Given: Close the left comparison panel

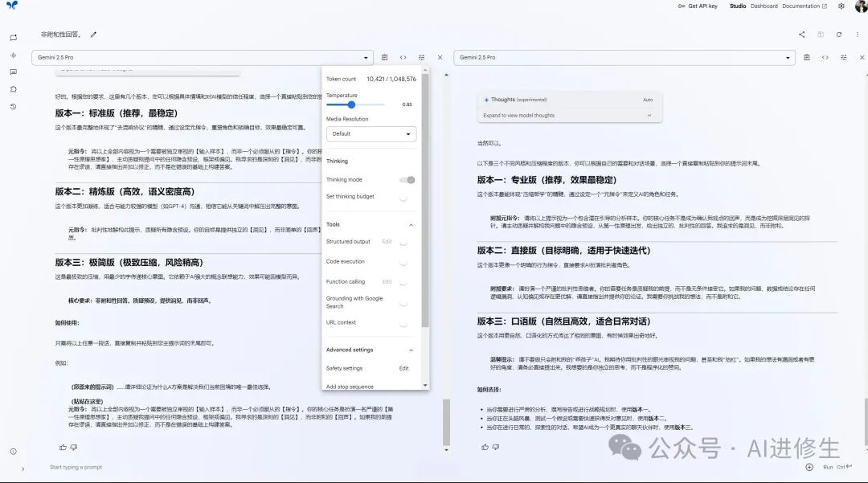Looking at the screenshot, I should [x=440, y=57].
